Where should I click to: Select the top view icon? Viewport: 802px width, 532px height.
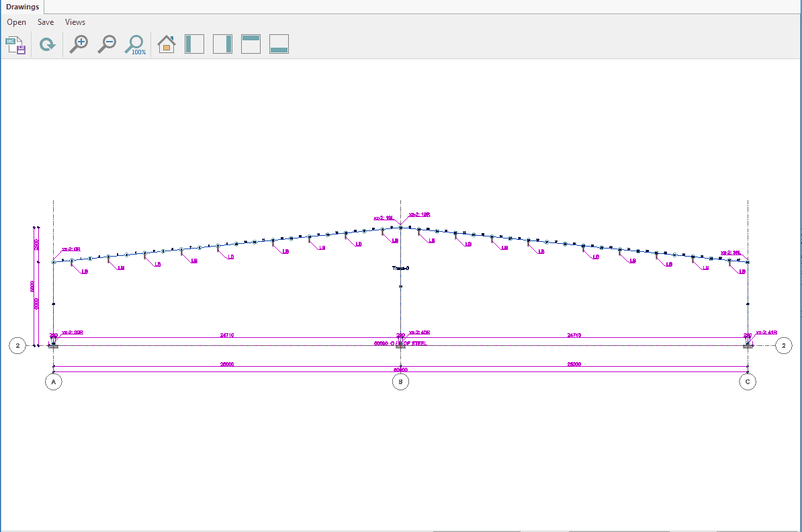pyautogui.click(x=251, y=45)
